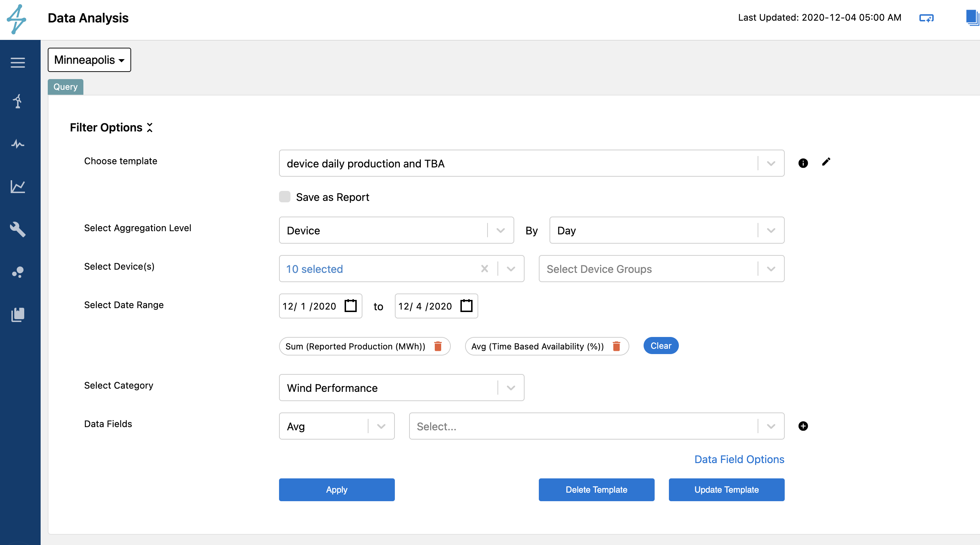
Task: Click the blue documents icon top right
Action: click(973, 18)
